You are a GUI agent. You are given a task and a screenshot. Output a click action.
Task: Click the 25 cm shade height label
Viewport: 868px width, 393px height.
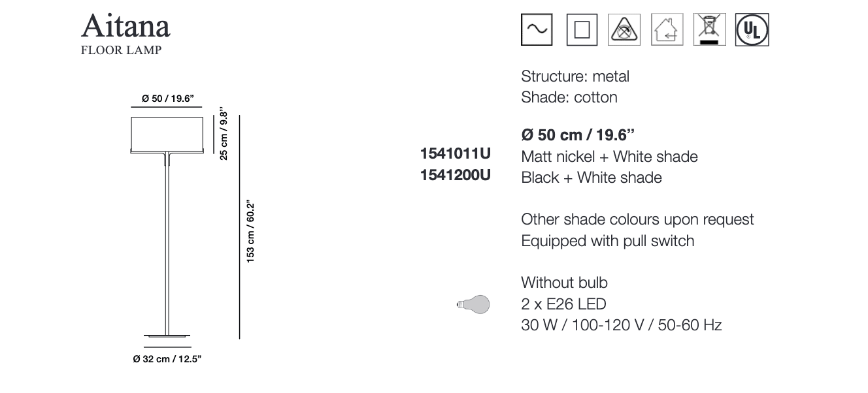pyautogui.click(x=224, y=134)
